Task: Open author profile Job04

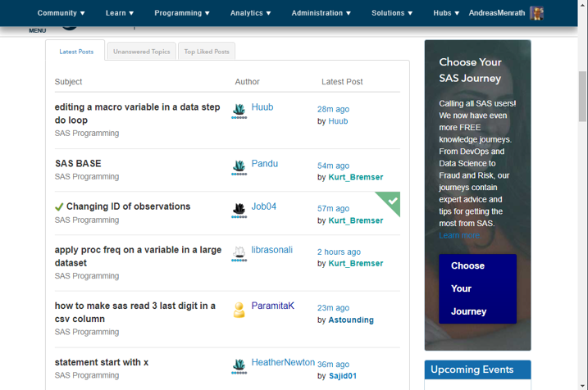Action: pyautogui.click(x=263, y=206)
